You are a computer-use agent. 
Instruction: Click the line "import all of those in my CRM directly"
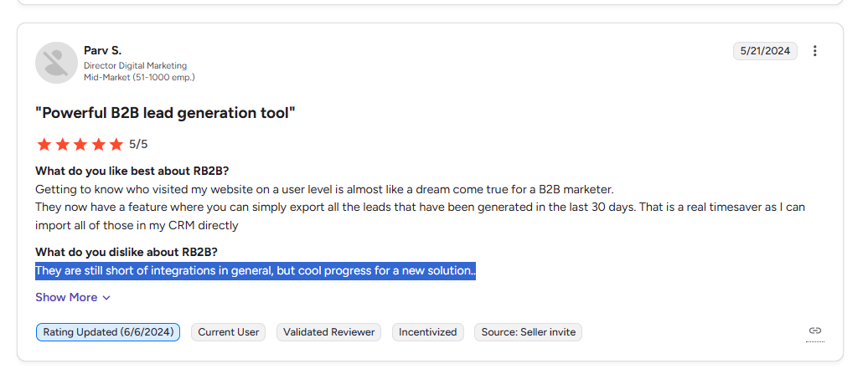(137, 226)
